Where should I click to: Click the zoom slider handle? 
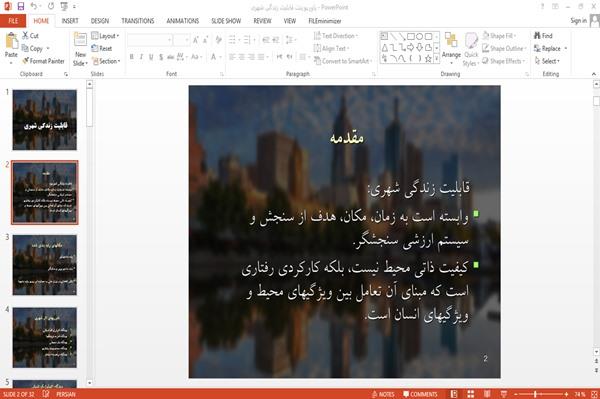pos(535,394)
